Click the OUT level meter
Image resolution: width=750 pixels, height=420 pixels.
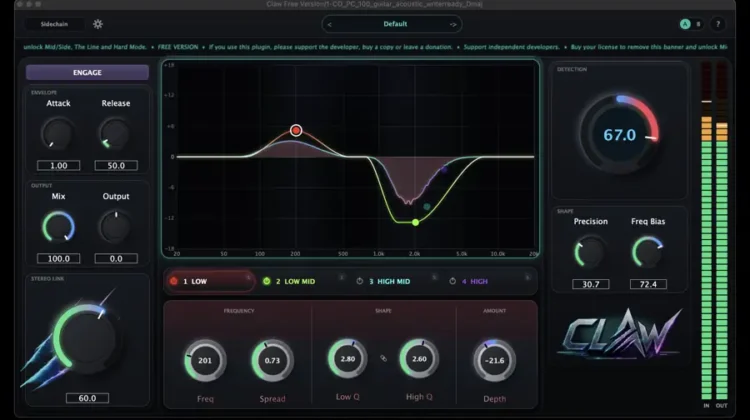[x=722, y=231]
